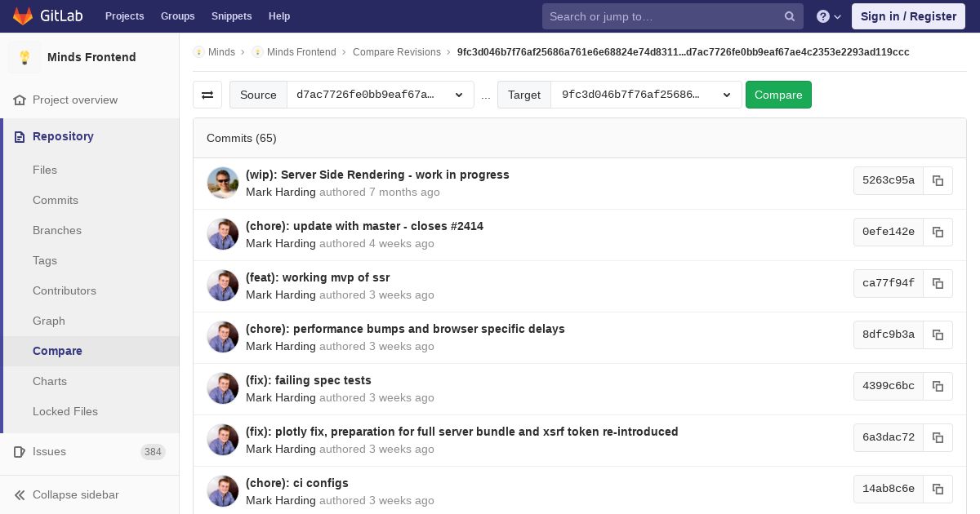Swap source and target revisions
Screen dimensions: 980x514
click(x=207, y=95)
